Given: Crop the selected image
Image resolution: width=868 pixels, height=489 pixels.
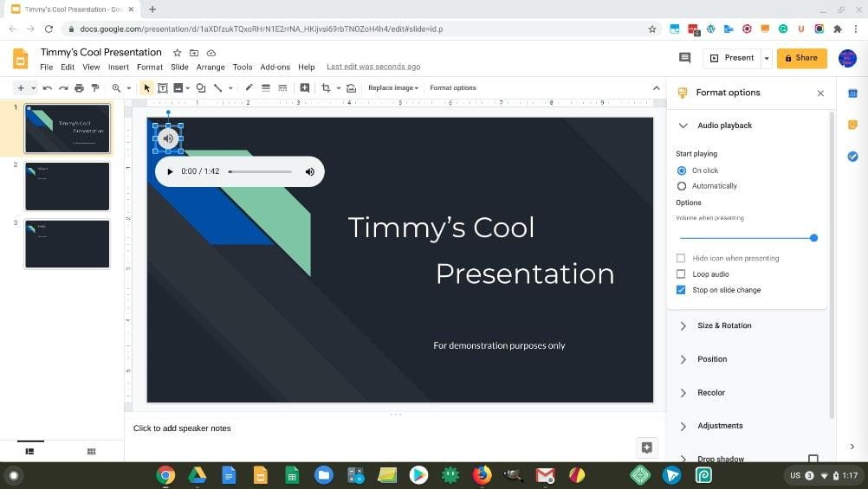Looking at the screenshot, I should (x=326, y=88).
